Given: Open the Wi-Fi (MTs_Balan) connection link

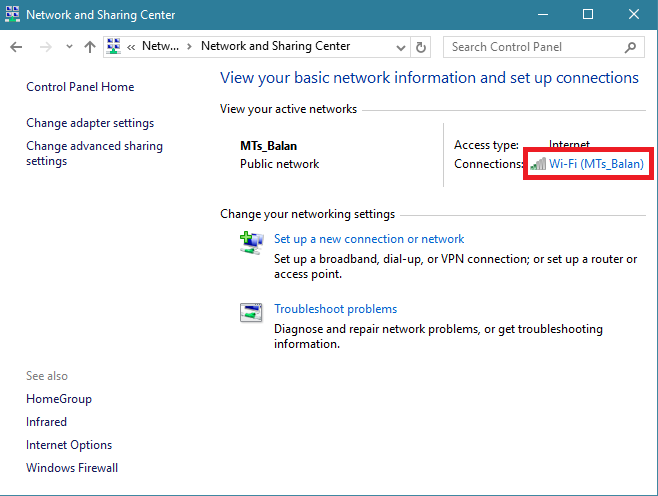Looking at the screenshot, I should (596, 164).
